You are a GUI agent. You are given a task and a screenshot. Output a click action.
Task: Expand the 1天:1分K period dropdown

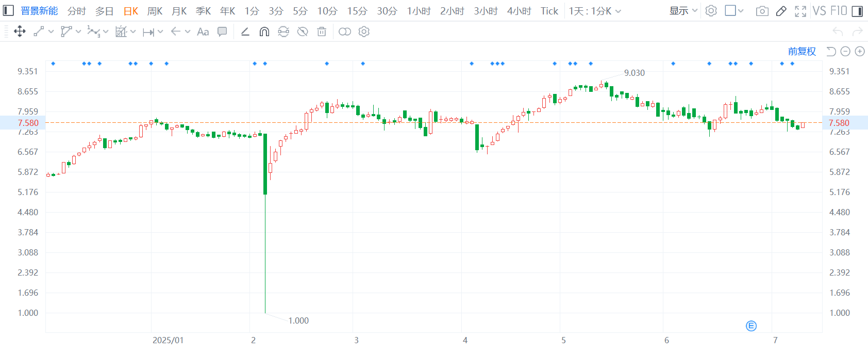pos(595,11)
